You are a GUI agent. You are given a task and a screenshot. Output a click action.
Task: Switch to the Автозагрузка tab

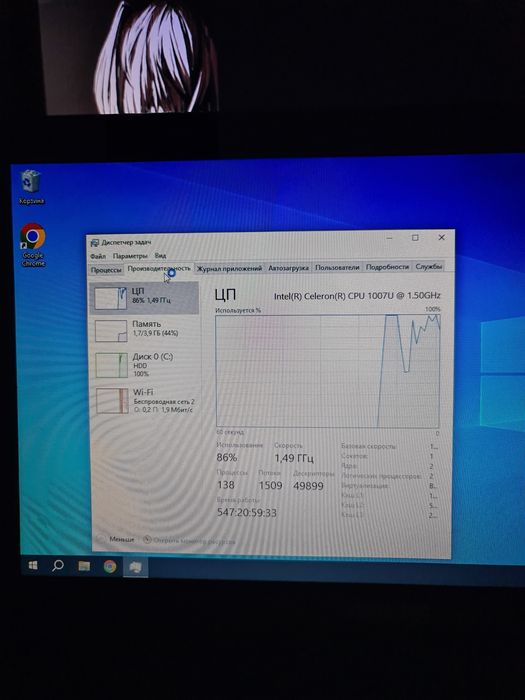point(288,268)
